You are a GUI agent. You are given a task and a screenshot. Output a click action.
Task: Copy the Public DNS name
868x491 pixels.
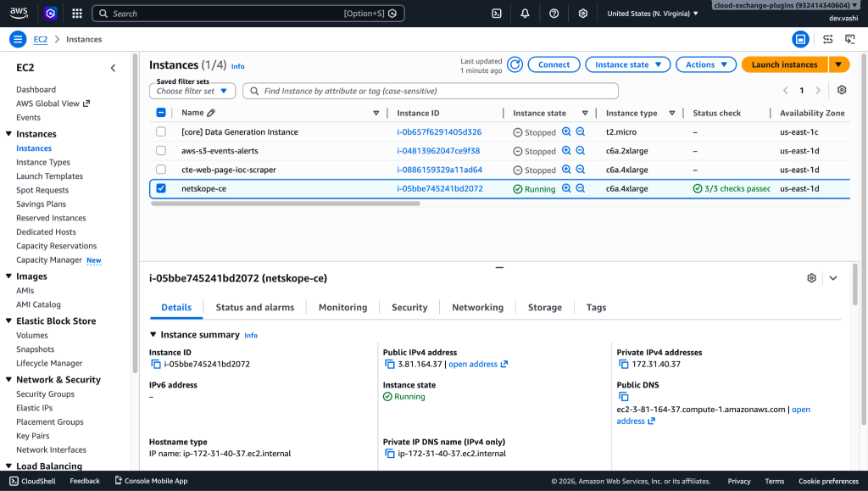tap(623, 397)
